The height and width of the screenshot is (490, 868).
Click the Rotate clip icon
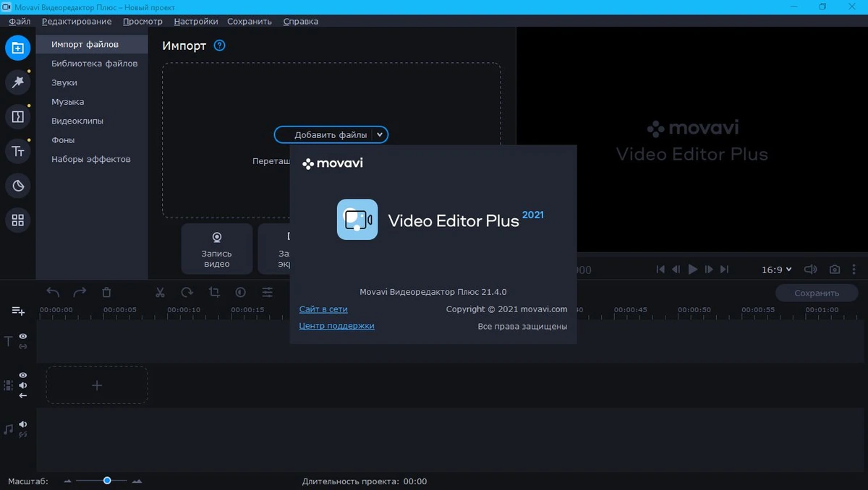187,292
